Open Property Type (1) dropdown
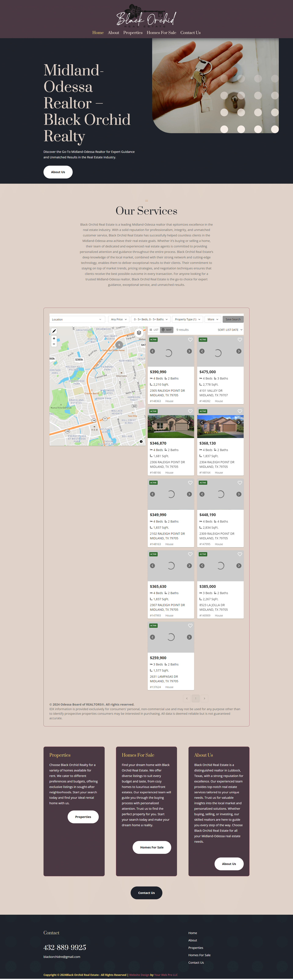The height and width of the screenshot is (980, 293). (x=187, y=319)
